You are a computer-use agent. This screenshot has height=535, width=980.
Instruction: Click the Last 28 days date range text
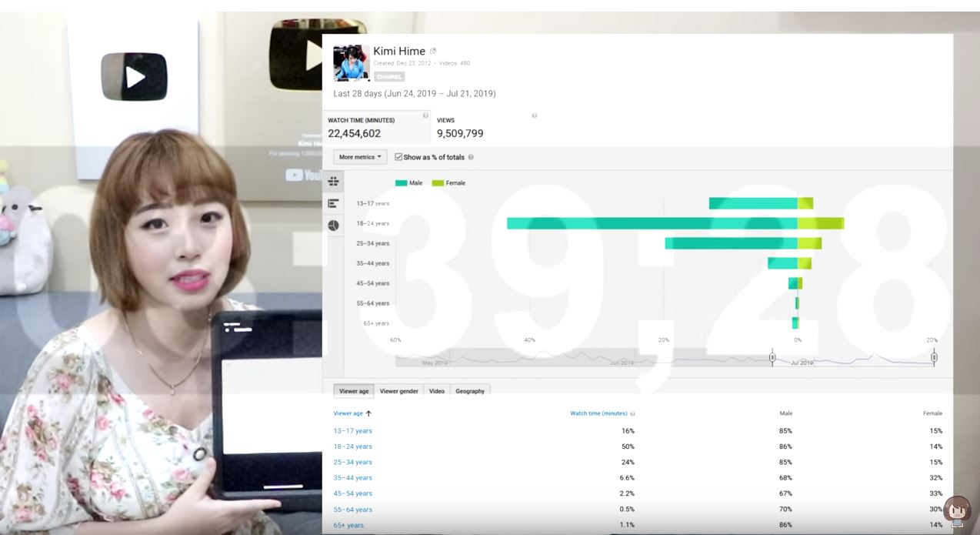[x=415, y=94]
